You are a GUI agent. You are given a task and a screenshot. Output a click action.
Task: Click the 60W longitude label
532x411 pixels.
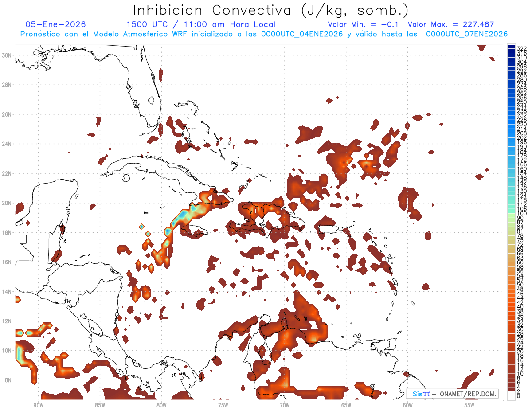408,405
